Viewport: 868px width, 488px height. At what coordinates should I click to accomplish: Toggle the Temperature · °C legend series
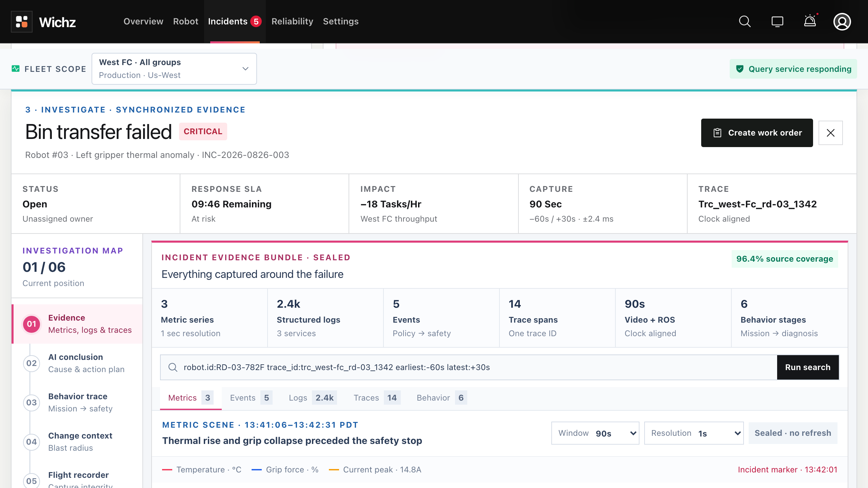coord(202,470)
